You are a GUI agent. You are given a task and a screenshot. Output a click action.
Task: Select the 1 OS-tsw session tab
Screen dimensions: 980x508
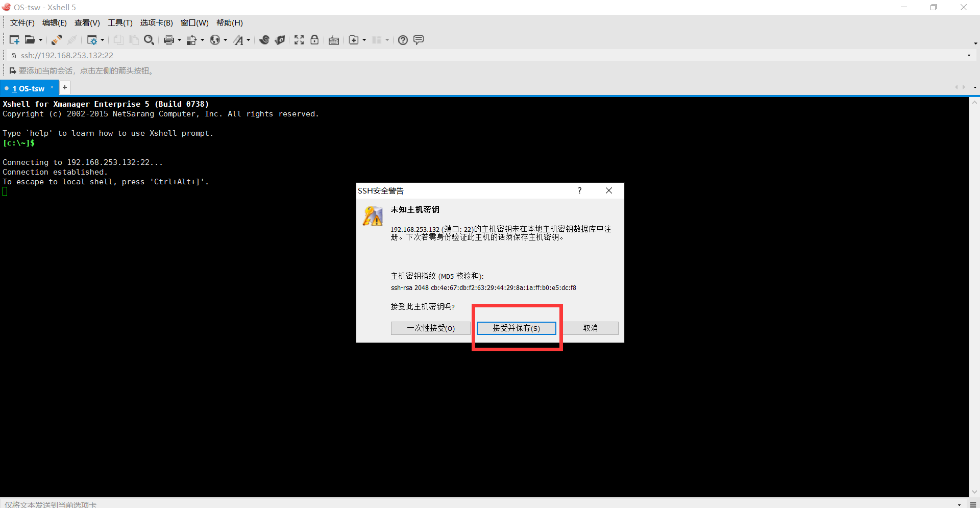[x=29, y=88]
